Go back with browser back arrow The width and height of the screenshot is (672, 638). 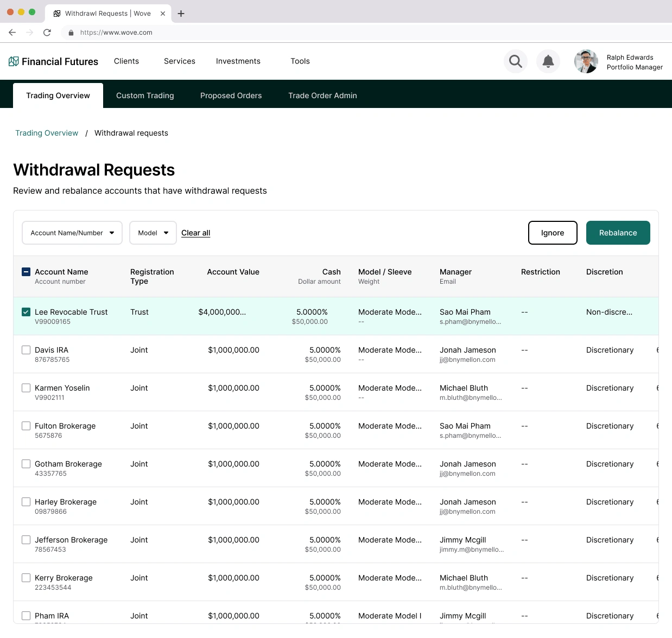coord(12,33)
